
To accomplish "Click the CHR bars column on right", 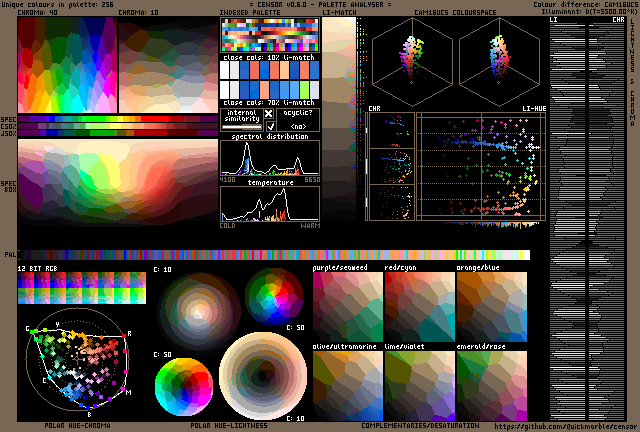I will (607, 222).
